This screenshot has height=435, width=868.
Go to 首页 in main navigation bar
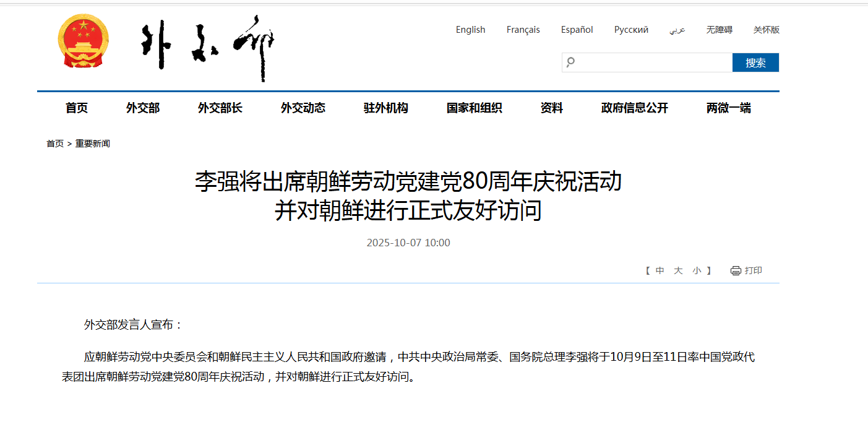pyautogui.click(x=77, y=108)
